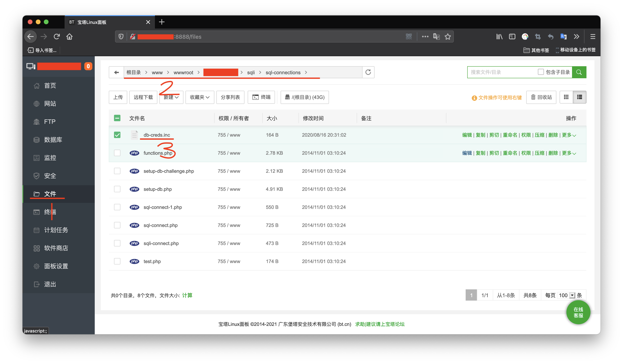Image resolution: width=623 pixels, height=364 pixels.
Task: Enable the 包含子目录 search option
Action: click(541, 72)
